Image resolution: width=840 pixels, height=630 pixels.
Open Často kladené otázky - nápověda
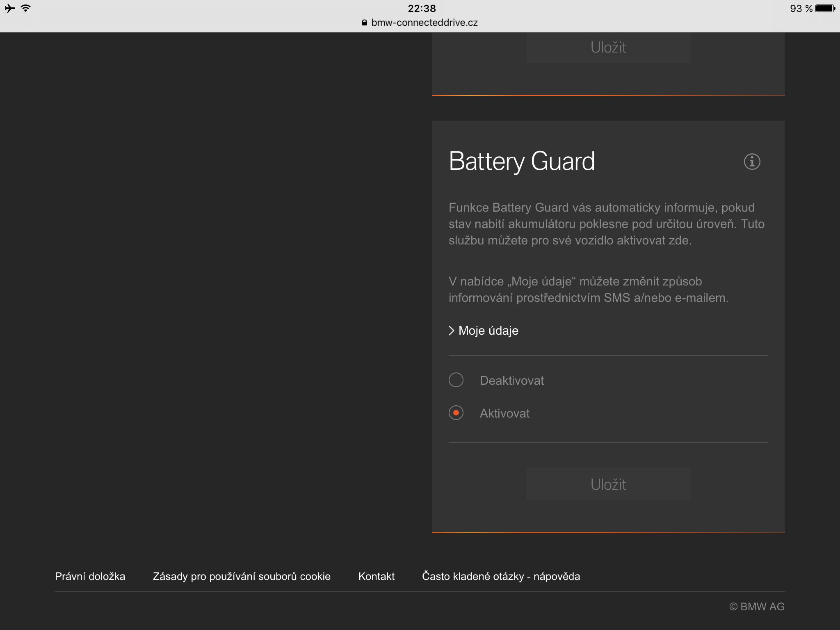tap(501, 576)
